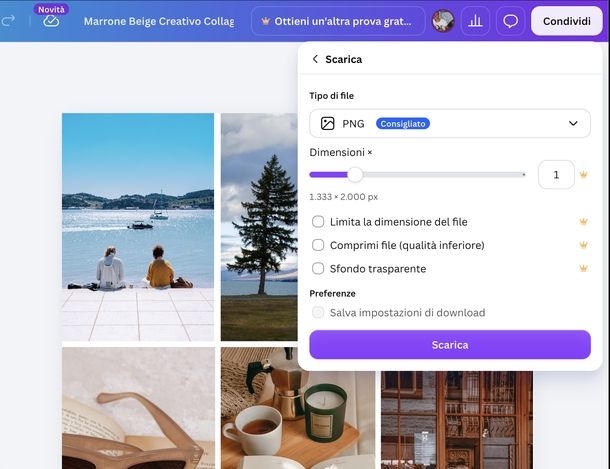Click the Dimensioni multiplier value field
610x469 pixels.
[556, 175]
